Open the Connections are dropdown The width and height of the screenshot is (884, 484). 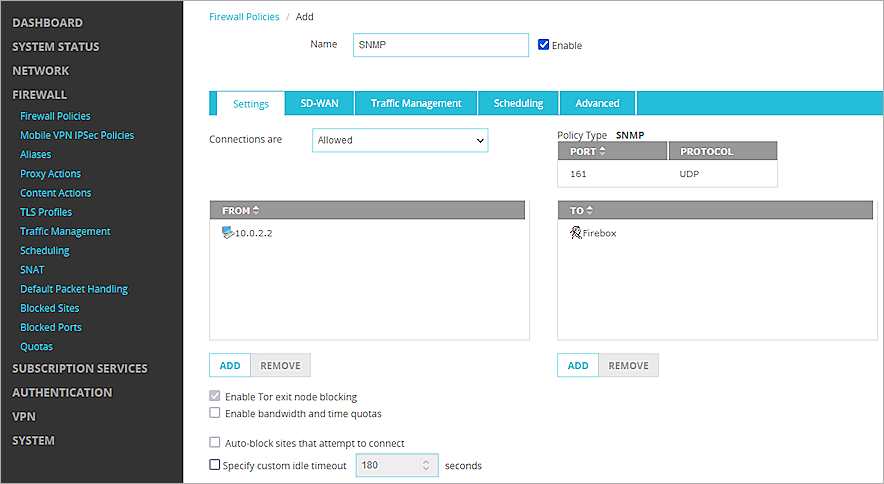400,140
